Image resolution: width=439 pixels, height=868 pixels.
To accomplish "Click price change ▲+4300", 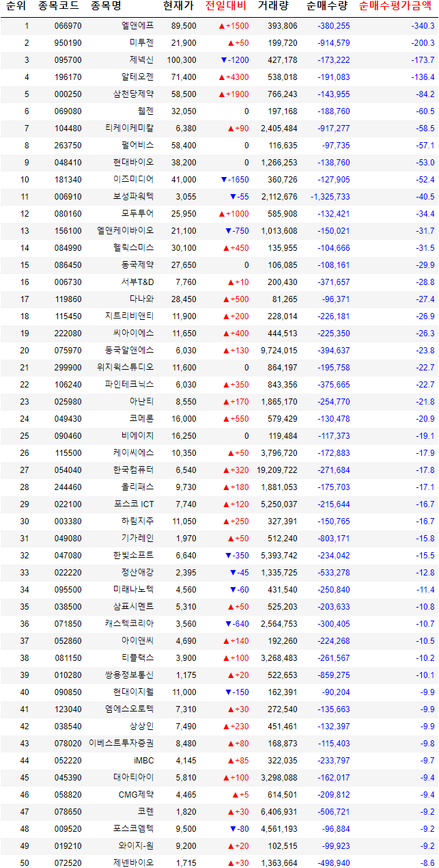I will (x=233, y=77).
